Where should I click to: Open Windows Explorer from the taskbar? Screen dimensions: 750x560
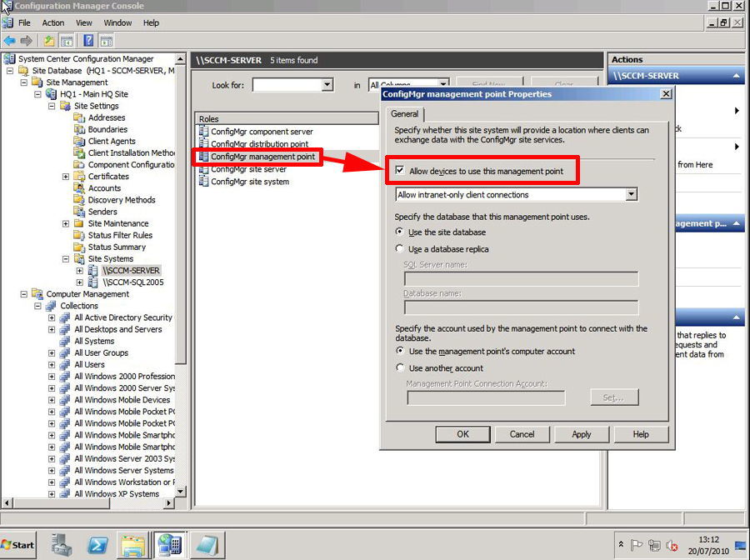coord(133,546)
